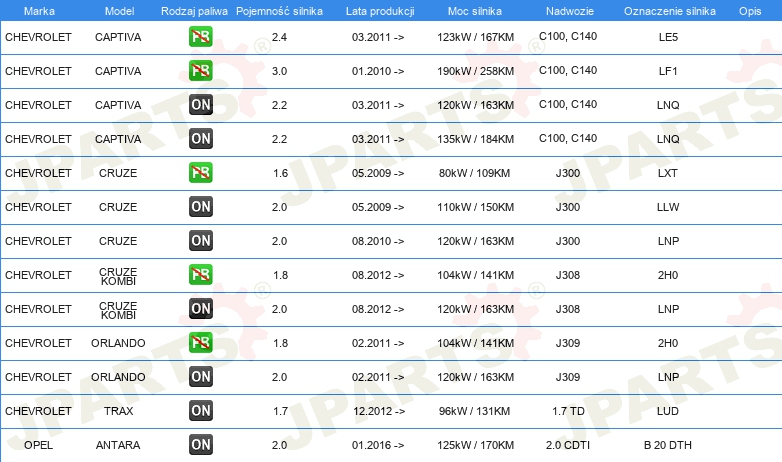Click the Oznaczenie silnika column header
Image resolution: width=782 pixels, height=462 pixels.
click(x=670, y=11)
